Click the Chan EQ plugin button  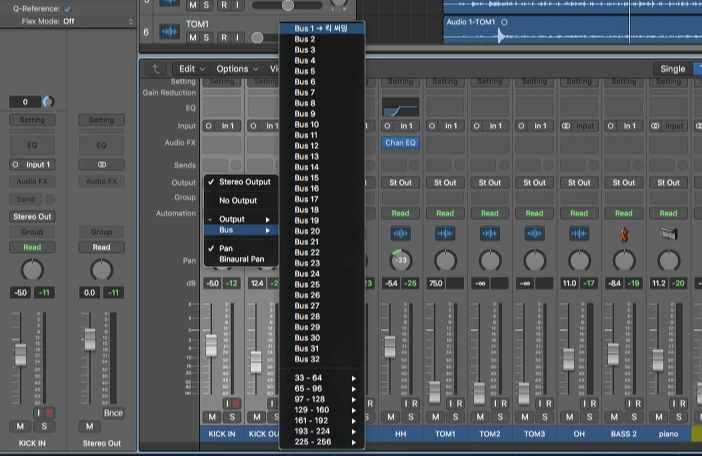pos(400,143)
